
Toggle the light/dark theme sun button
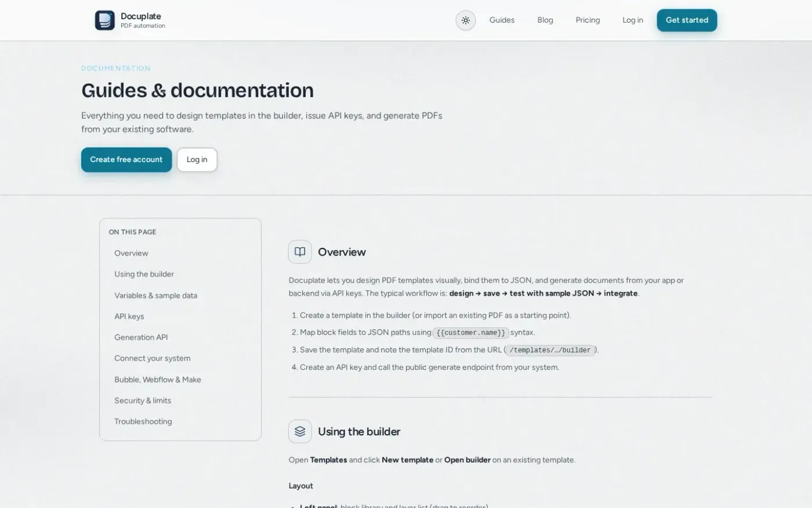(465, 20)
